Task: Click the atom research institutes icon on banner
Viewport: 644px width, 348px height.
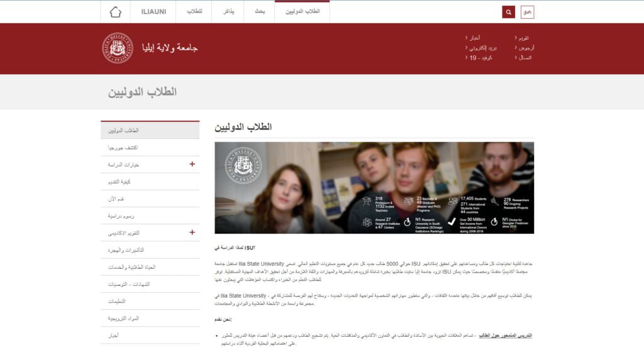Action: (367, 222)
